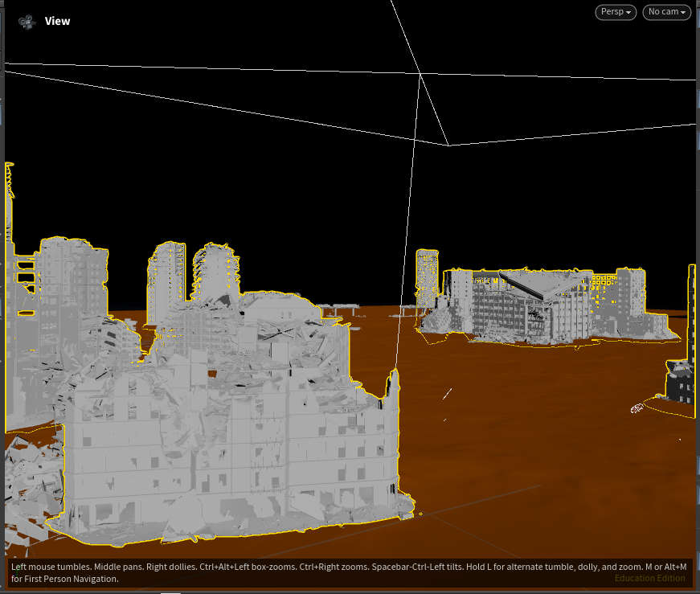
Task: Click the Persp dropdown arrow
Action: coord(628,13)
